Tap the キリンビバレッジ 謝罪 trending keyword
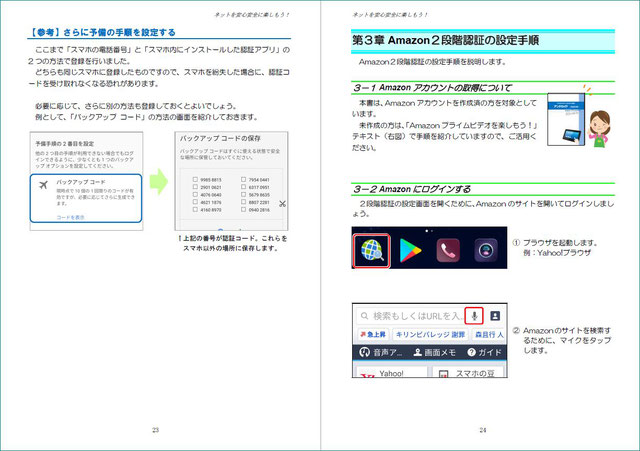The width and height of the screenshot is (640, 451). (430, 334)
